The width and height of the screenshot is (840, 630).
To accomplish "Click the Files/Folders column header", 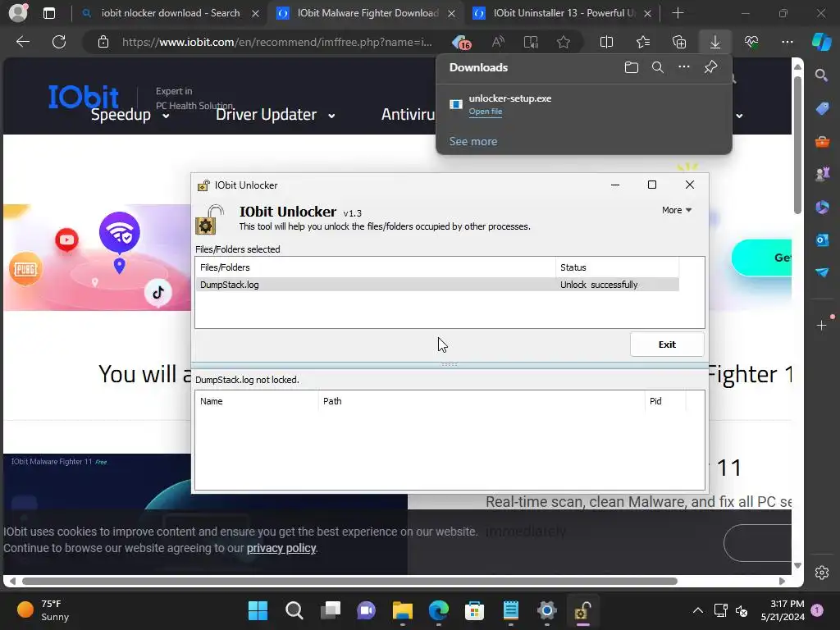I will (x=375, y=267).
